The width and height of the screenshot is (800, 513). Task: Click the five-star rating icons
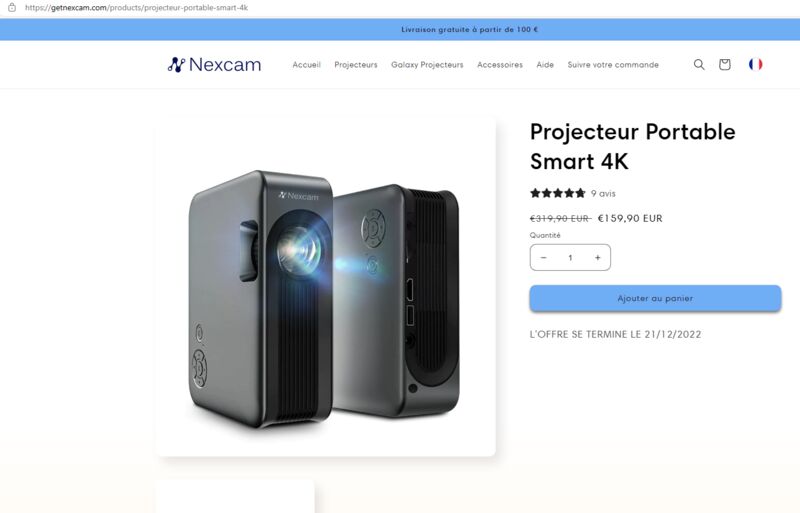(x=558, y=193)
